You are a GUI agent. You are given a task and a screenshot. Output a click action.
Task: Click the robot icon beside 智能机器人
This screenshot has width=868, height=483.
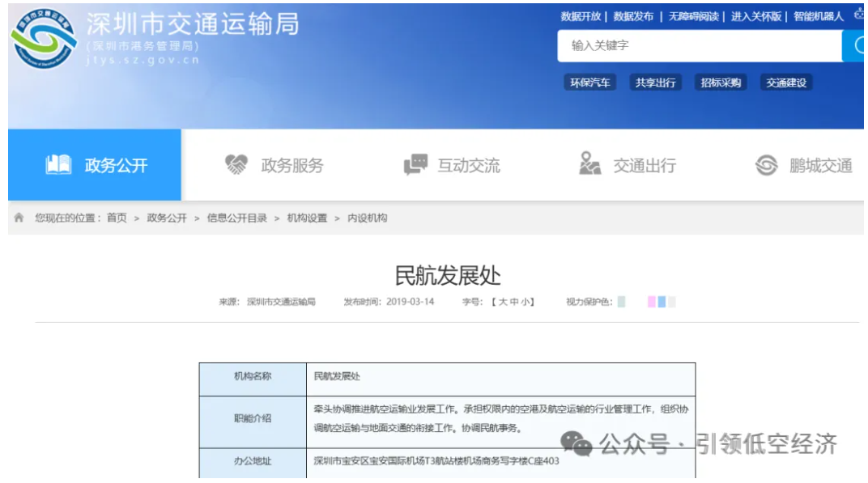tap(858, 15)
